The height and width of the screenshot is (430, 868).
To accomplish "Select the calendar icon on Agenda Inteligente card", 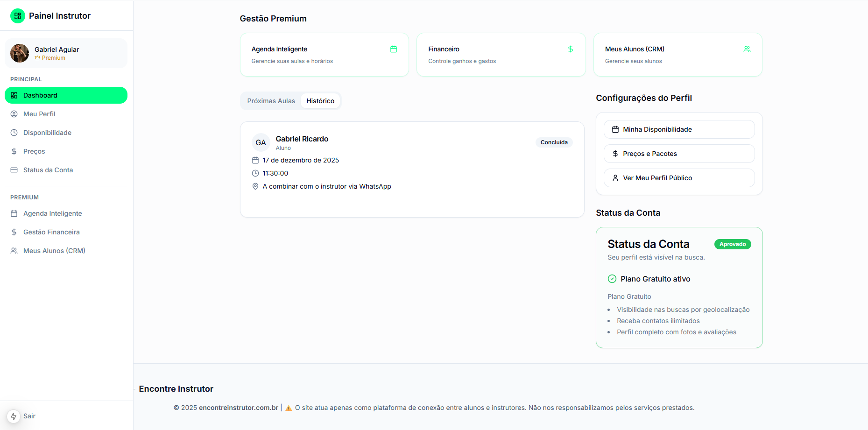I will [x=394, y=49].
